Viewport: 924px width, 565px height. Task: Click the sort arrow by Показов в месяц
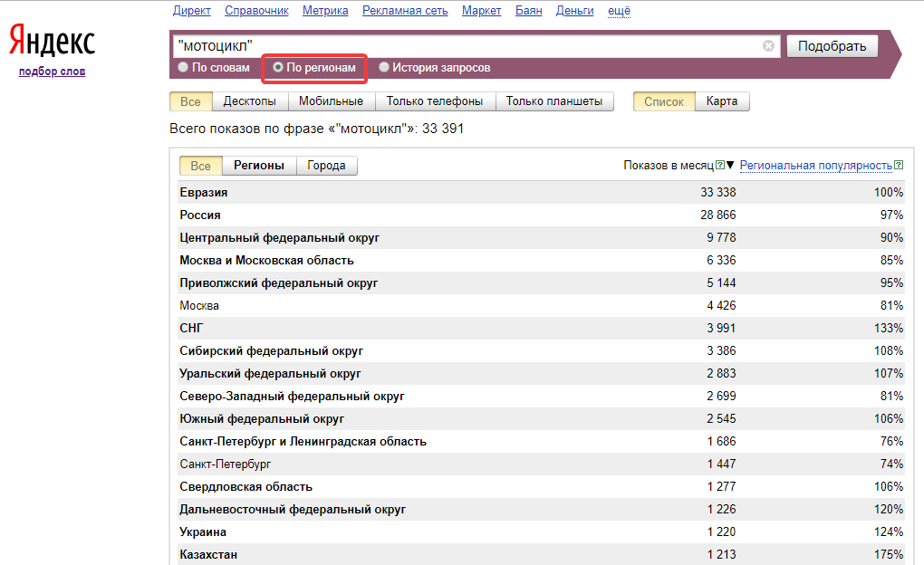(x=730, y=165)
